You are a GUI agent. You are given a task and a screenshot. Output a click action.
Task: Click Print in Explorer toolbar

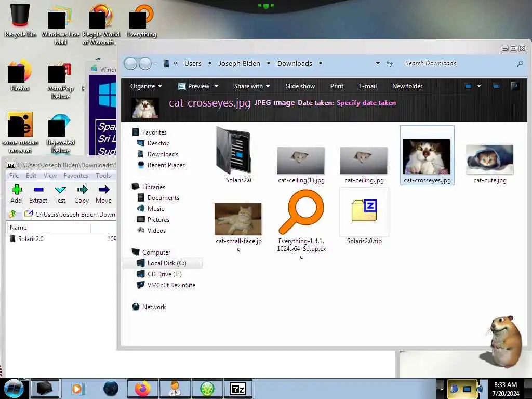coord(337,86)
